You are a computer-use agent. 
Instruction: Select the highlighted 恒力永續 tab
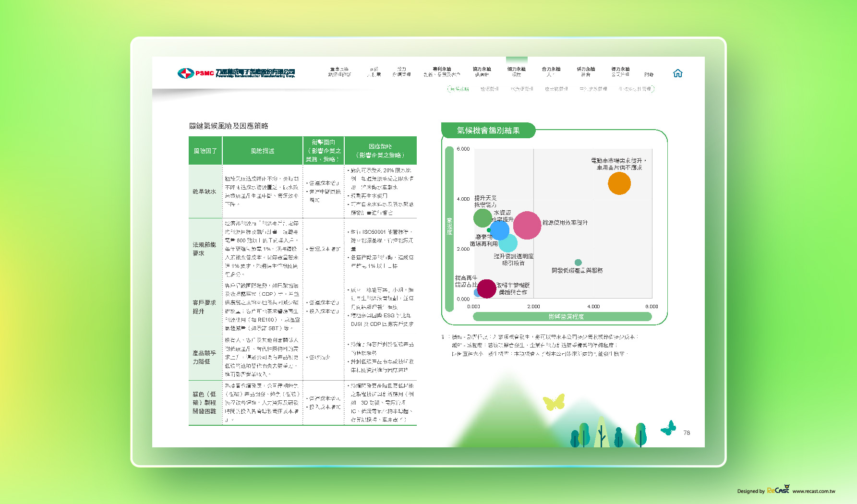click(516, 72)
